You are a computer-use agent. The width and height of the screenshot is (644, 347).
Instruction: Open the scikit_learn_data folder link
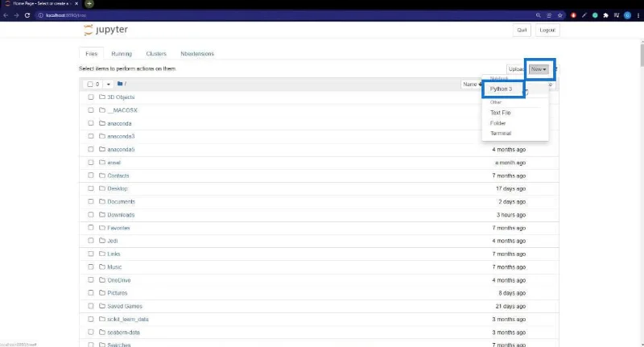tap(128, 319)
